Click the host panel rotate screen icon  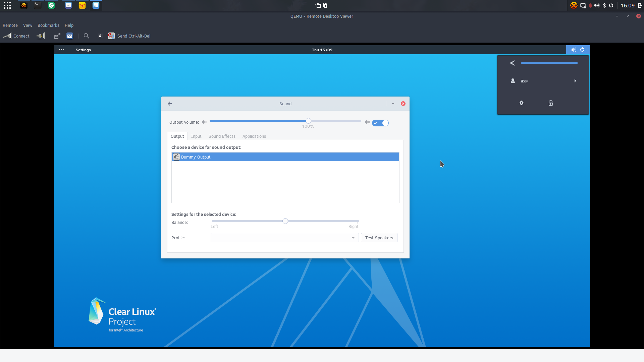pyautogui.click(x=318, y=5)
